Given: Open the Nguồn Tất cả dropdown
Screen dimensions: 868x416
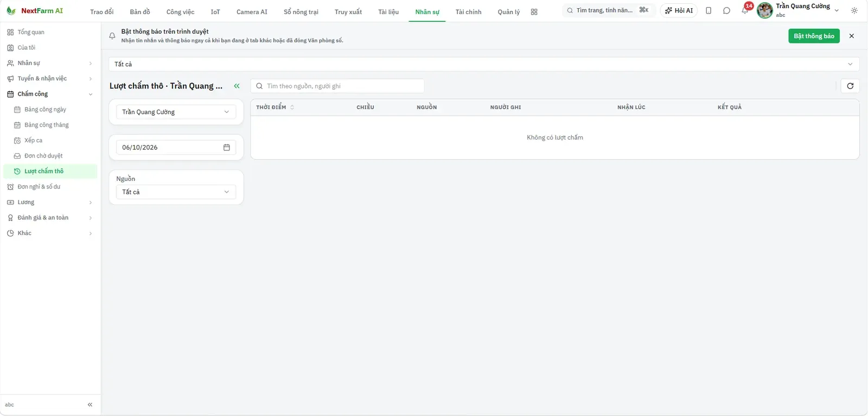Looking at the screenshot, I should pyautogui.click(x=176, y=192).
